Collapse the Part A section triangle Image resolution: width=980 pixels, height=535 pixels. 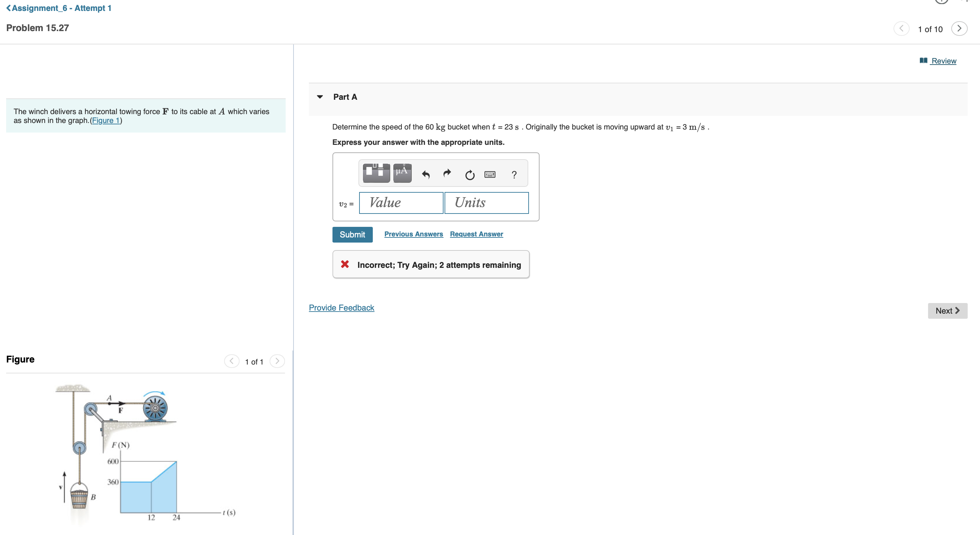[x=320, y=97]
